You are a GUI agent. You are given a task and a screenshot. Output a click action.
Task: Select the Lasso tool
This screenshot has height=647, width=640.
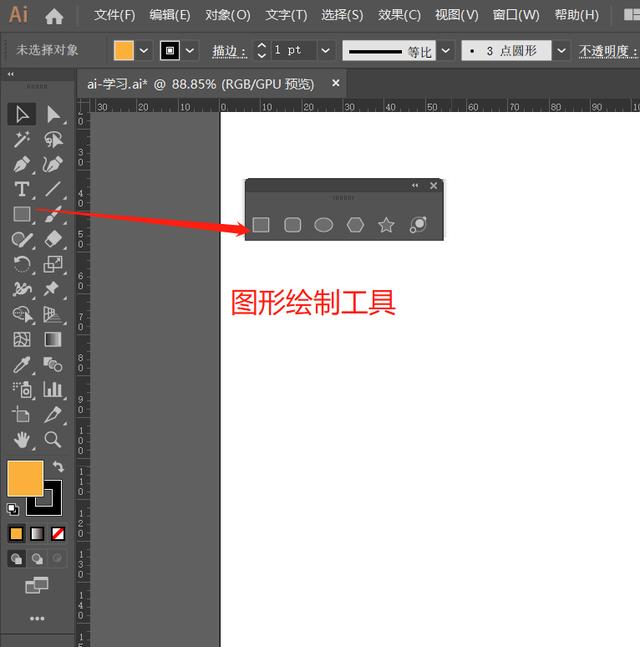coord(54,139)
